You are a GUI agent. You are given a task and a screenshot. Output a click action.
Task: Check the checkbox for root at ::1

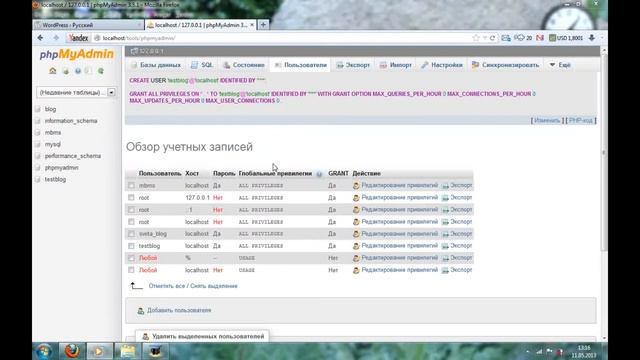point(131,210)
